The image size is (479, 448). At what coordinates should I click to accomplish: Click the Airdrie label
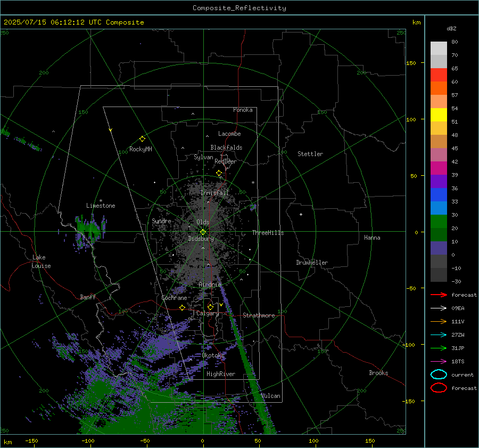coord(210,284)
